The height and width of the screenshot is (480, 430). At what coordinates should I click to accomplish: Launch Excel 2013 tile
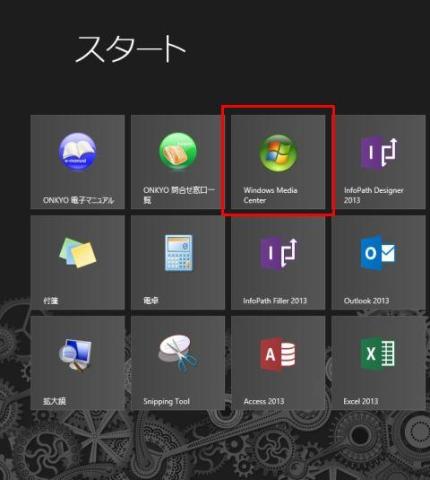[x=379, y=363]
